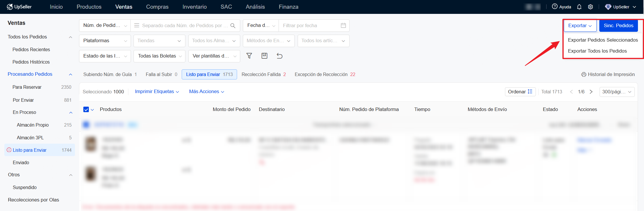644x211 pixels.
Task: Click the Ordenar sort button
Action: point(520,92)
